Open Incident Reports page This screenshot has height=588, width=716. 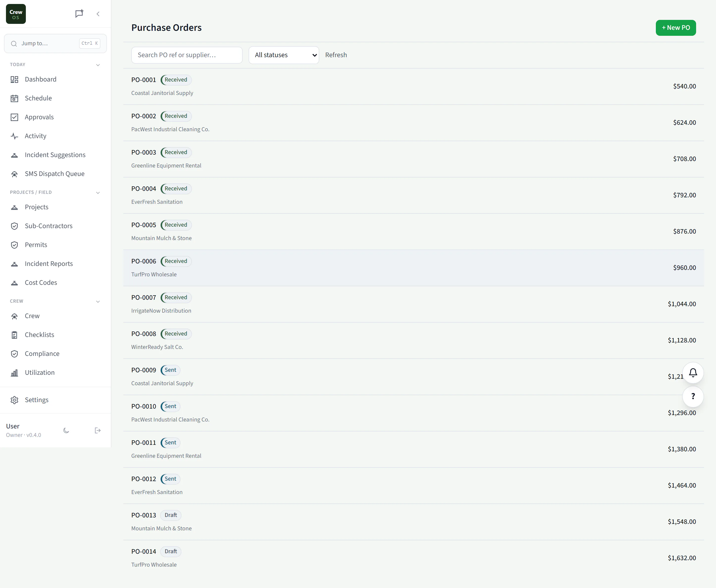[x=55, y=264]
